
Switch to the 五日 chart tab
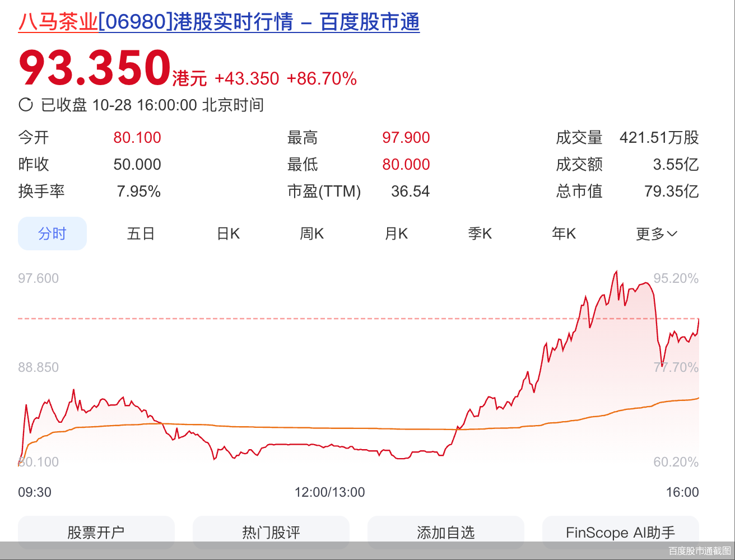140,234
